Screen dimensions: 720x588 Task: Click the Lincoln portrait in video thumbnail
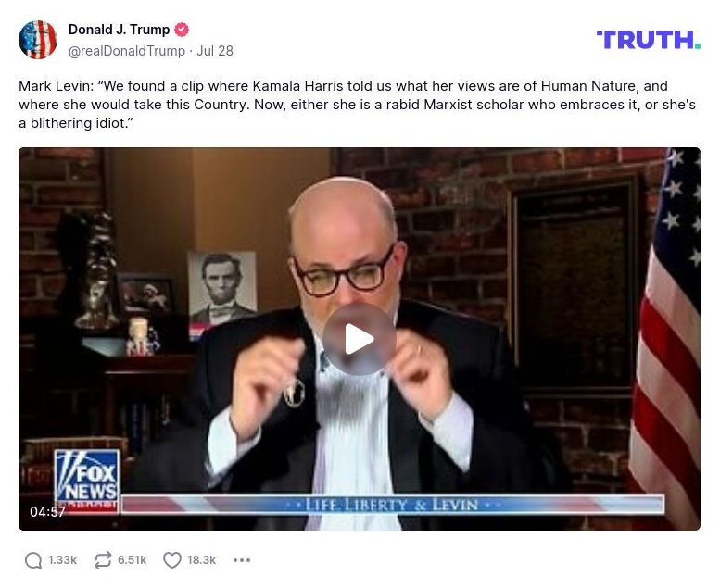[222, 288]
